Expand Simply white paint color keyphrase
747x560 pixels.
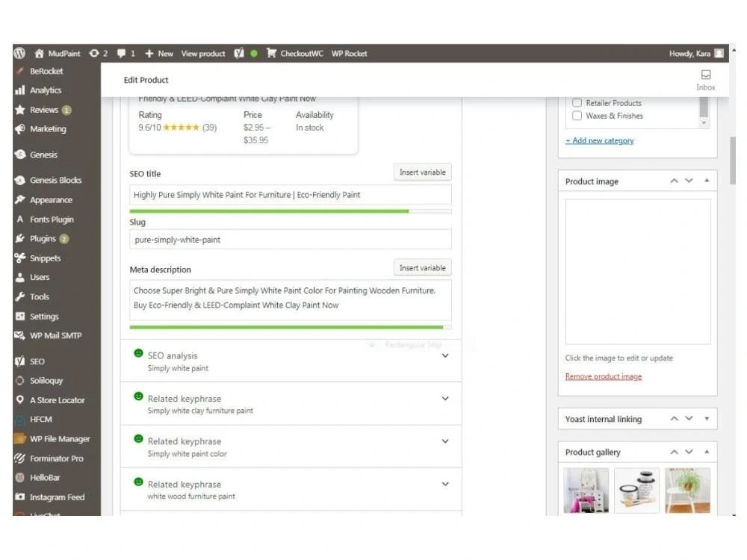[x=445, y=441]
